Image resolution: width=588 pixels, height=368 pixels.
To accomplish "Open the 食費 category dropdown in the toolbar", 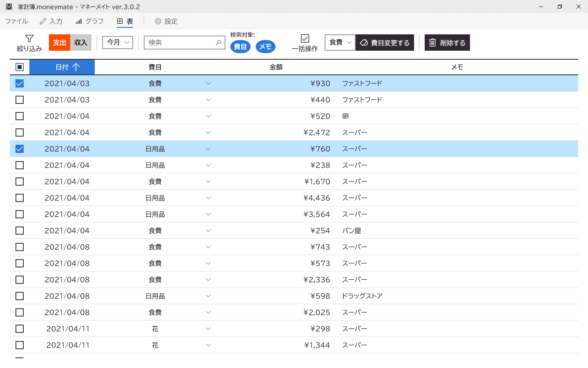I will pyautogui.click(x=340, y=43).
